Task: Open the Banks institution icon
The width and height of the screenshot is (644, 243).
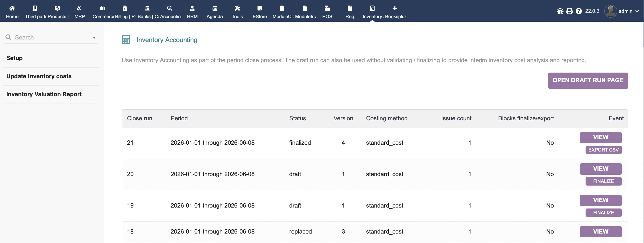Action: point(147,8)
